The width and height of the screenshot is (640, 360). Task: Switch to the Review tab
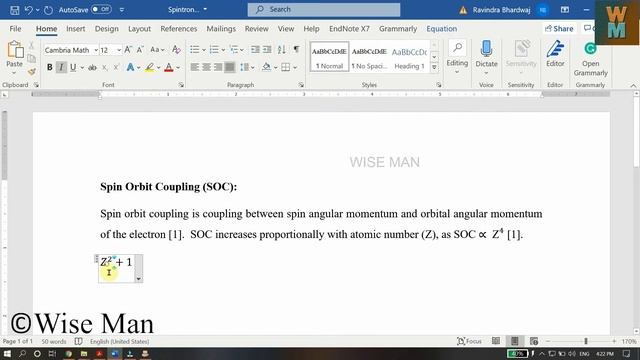(256, 29)
